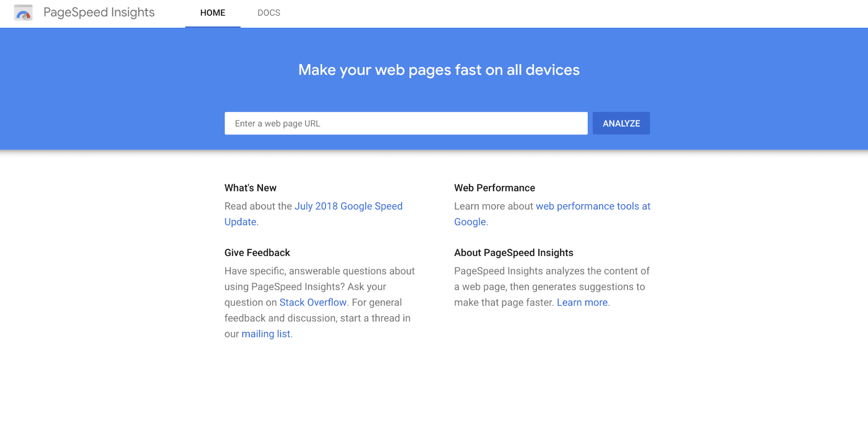Click the Learn more link
This screenshot has height=426, width=868.
(x=582, y=303)
